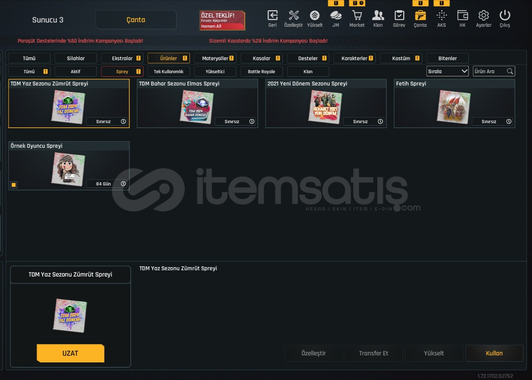Choose the Battle Royale filter tab
Viewport: 532px width, 380px height.
pos(261,72)
